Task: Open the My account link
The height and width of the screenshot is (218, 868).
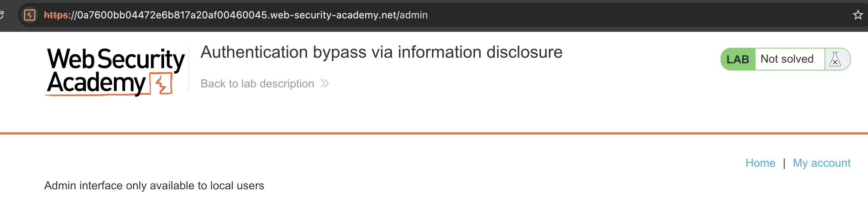Action: pyautogui.click(x=821, y=163)
